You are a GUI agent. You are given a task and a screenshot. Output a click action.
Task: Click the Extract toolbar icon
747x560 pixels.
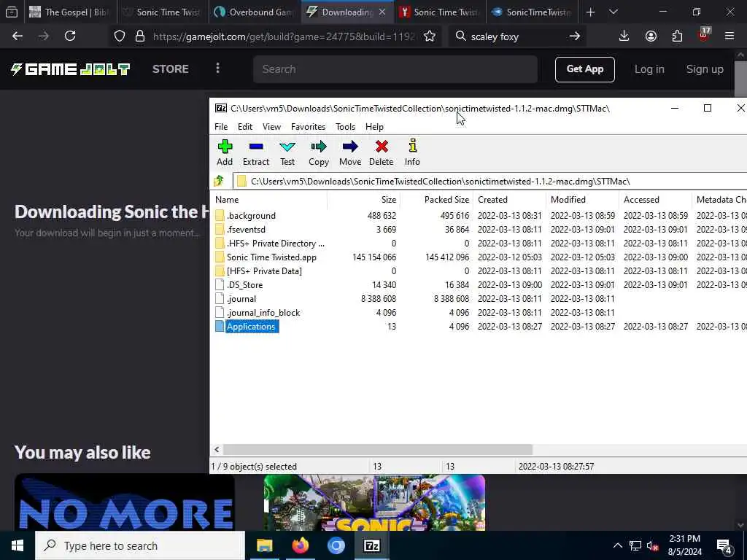(x=256, y=147)
